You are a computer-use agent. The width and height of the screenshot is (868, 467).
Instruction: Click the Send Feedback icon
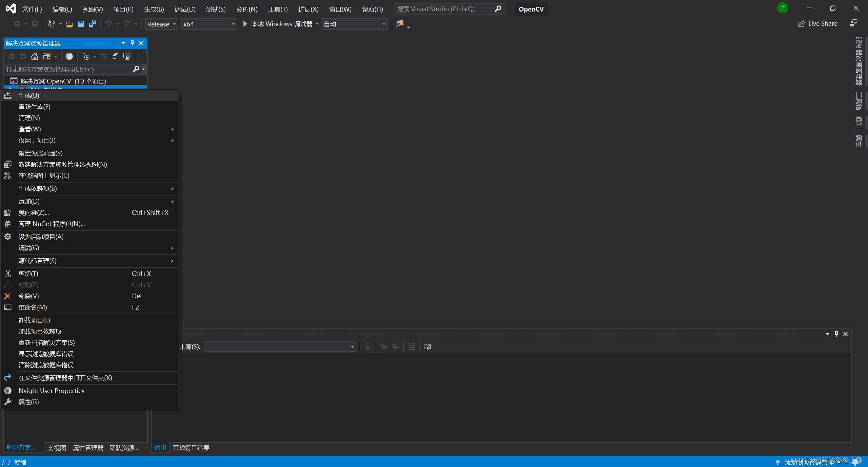click(854, 23)
